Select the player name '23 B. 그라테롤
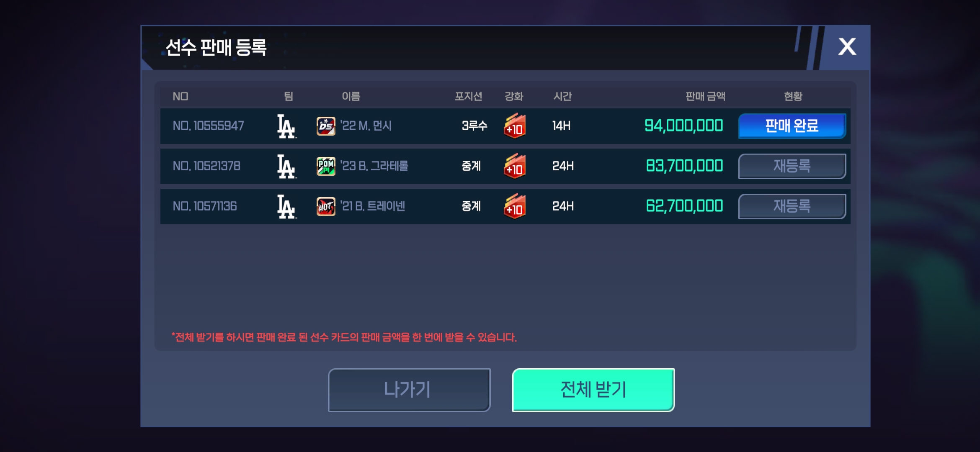This screenshot has height=452, width=980. click(374, 166)
